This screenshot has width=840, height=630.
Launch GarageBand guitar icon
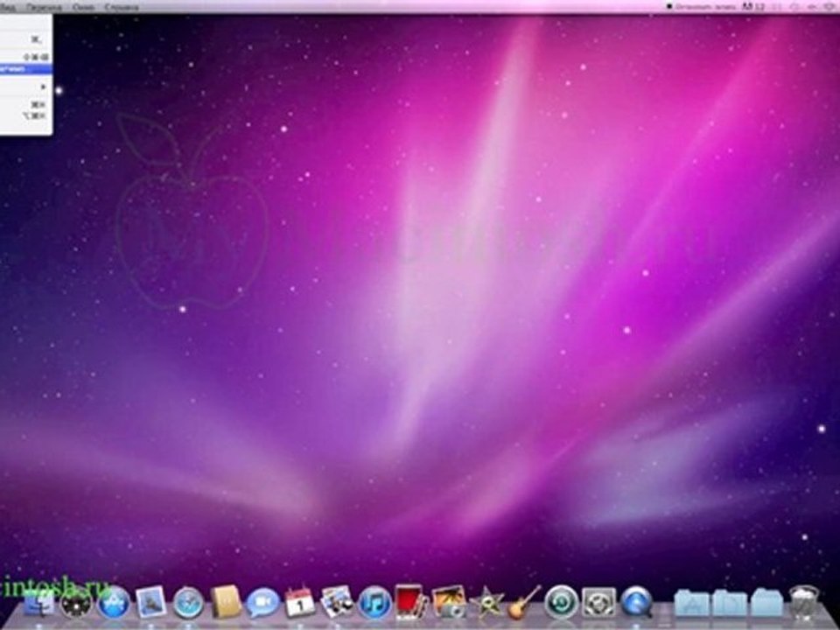tap(523, 602)
